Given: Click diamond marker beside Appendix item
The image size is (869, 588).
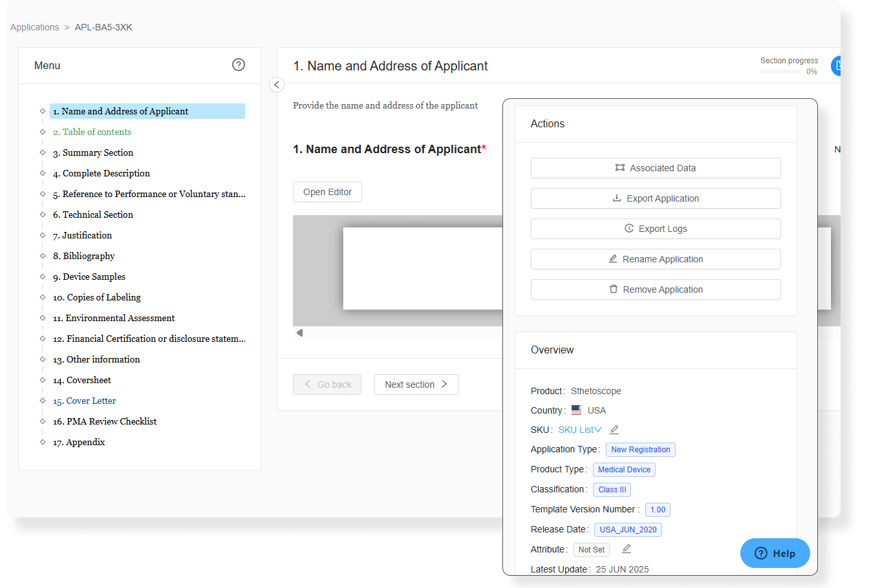Looking at the screenshot, I should (43, 442).
